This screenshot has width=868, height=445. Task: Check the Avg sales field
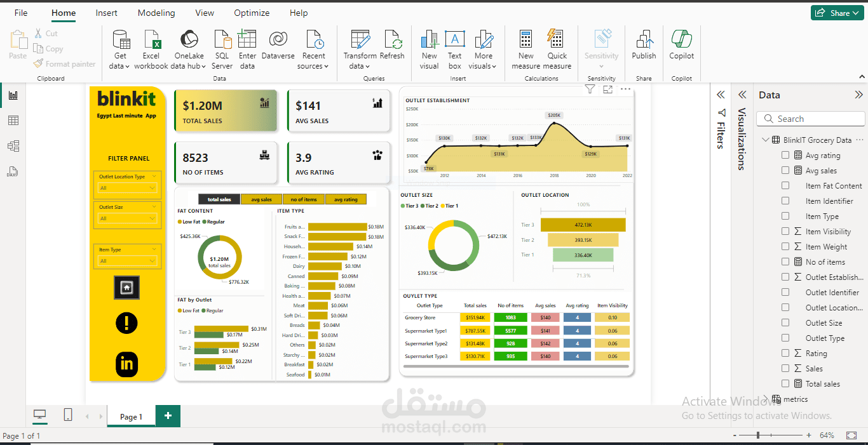(785, 171)
